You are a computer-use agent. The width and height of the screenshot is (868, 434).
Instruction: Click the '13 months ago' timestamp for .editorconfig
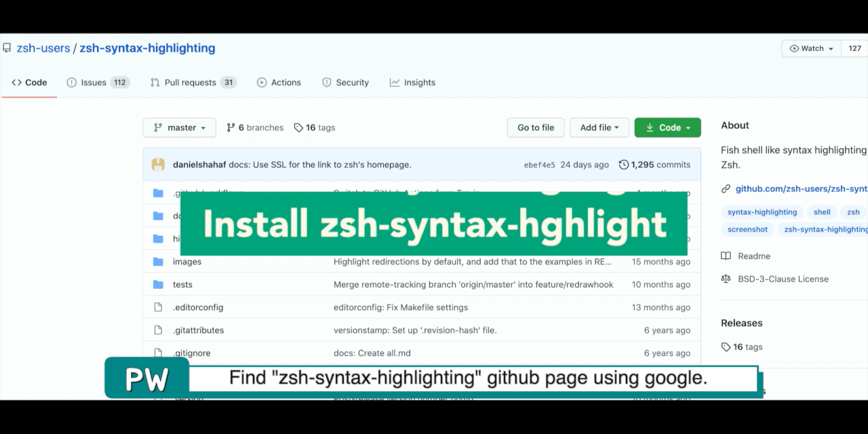tap(661, 307)
